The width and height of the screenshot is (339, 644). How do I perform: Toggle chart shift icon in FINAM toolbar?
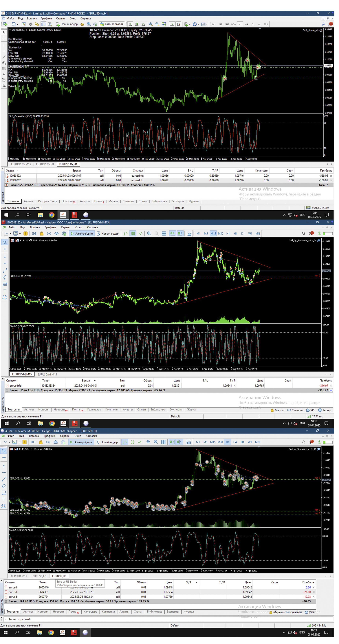[x=179, y=24]
